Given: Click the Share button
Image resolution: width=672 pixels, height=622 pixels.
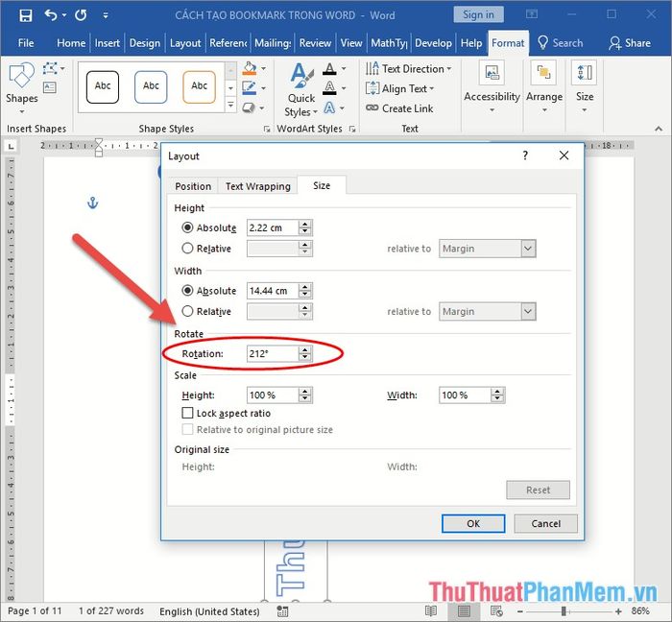Looking at the screenshot, I should tap(630, 43).
